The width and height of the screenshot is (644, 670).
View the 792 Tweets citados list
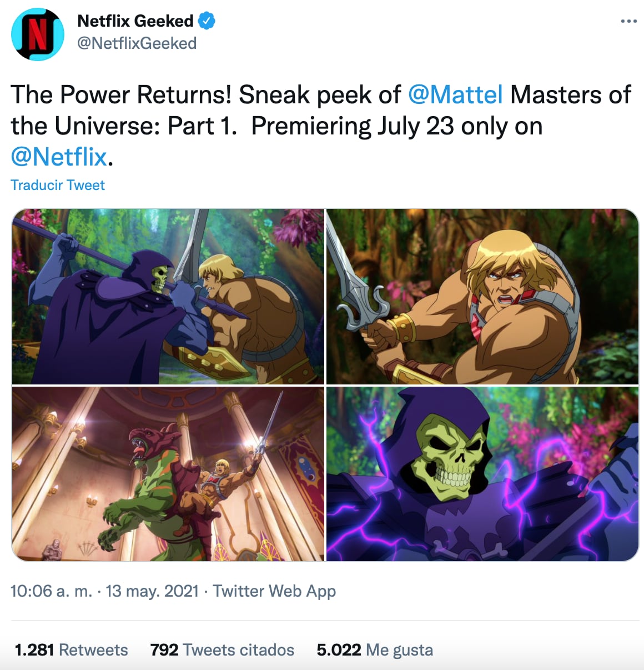222,650
